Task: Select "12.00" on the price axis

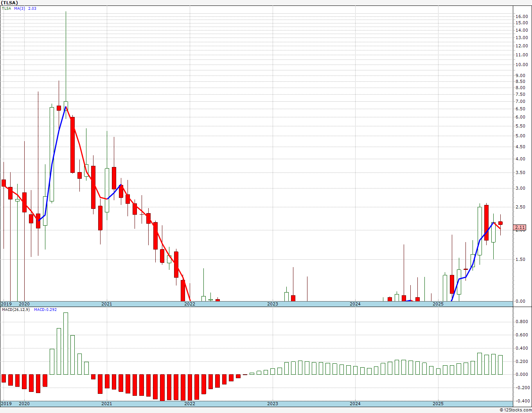Action: click(521, 46)
